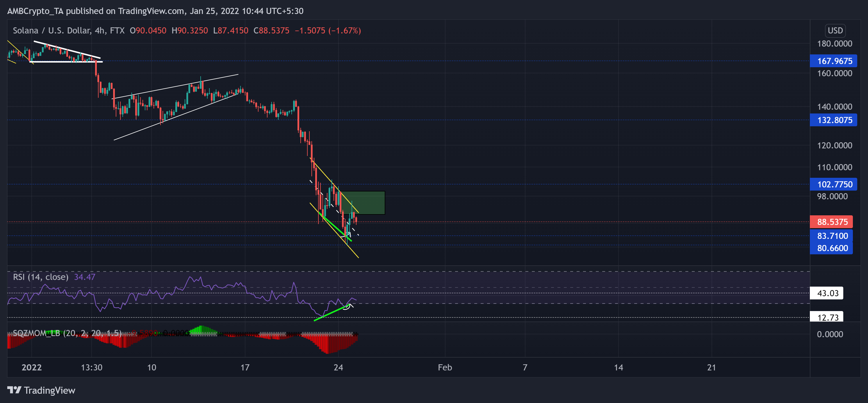Click the Solana / U.S. Dollar symbol title

tap(69, 31)
